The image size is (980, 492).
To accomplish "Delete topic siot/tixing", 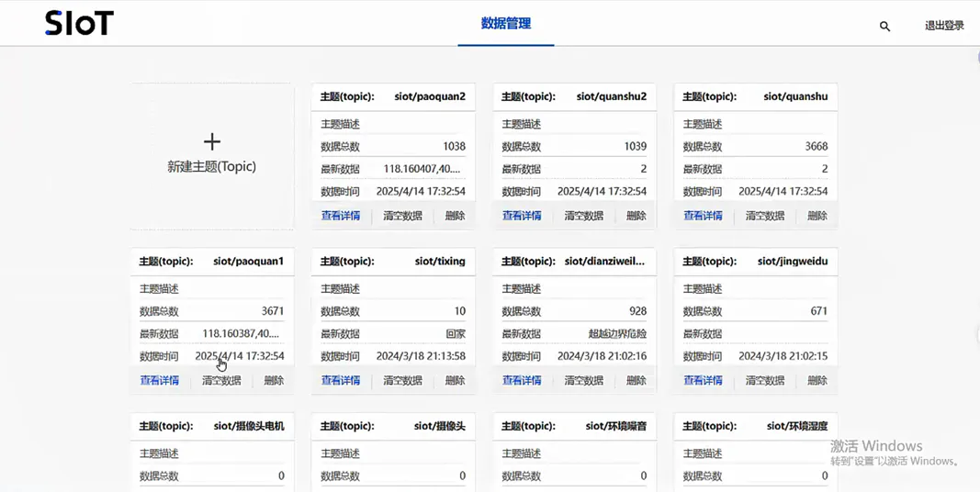I will tap(455, 380).
